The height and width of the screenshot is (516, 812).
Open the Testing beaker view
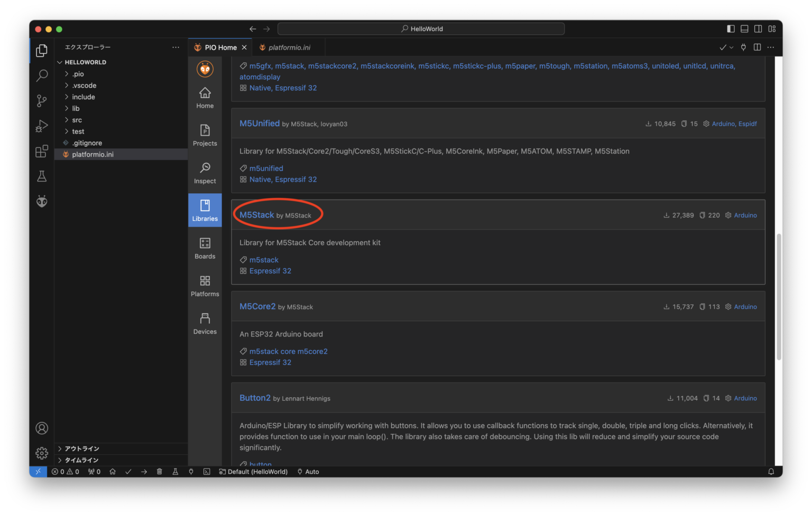42,176
